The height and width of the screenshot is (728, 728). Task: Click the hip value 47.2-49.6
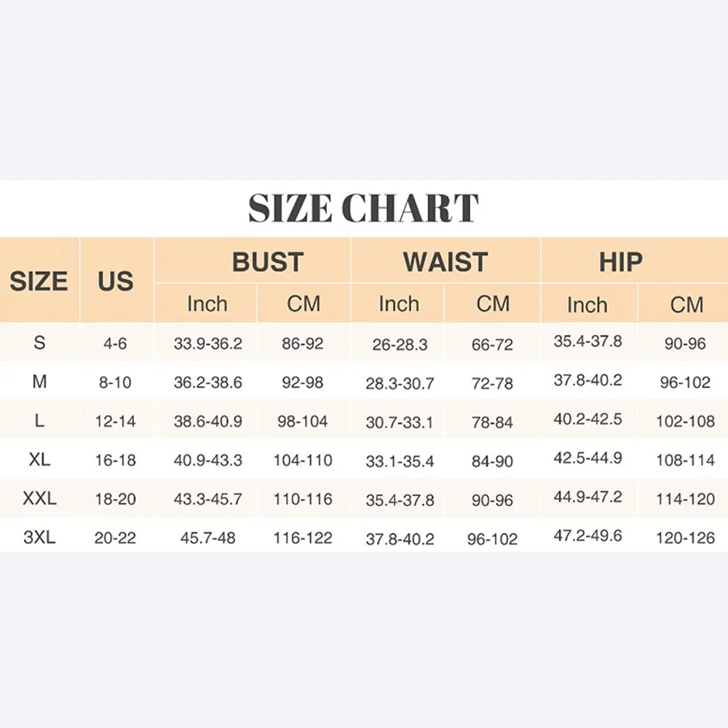click(587, 537)
